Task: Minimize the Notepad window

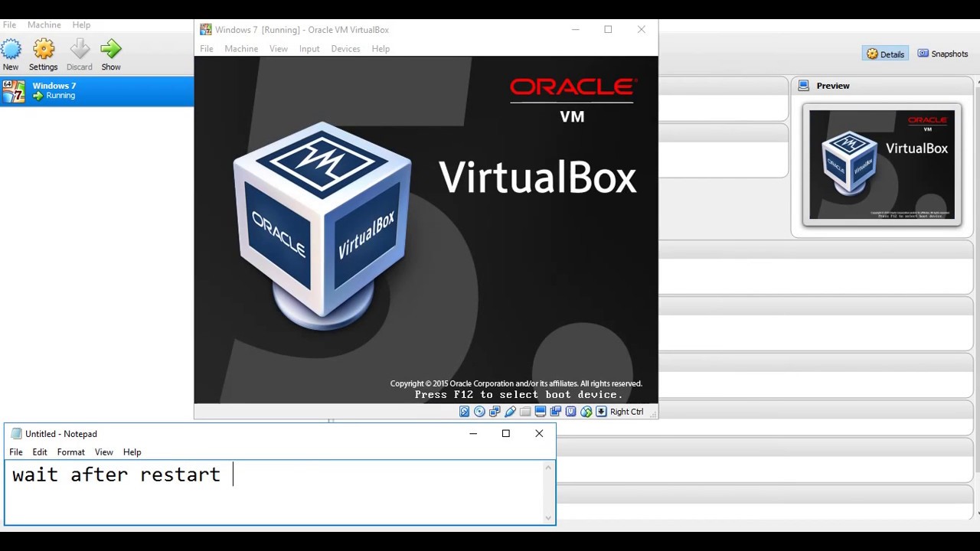Action: click(x=473, y=433)
